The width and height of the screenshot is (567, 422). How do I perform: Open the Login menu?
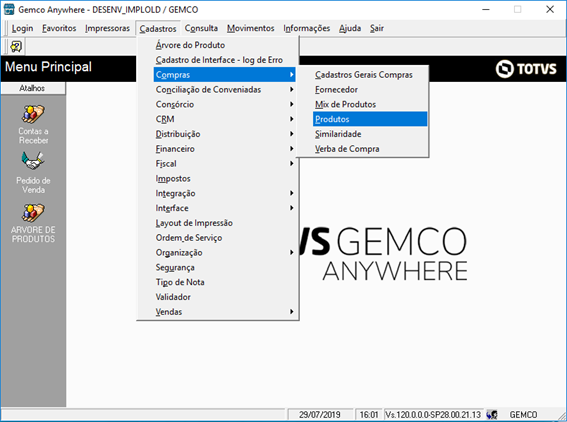22,28
